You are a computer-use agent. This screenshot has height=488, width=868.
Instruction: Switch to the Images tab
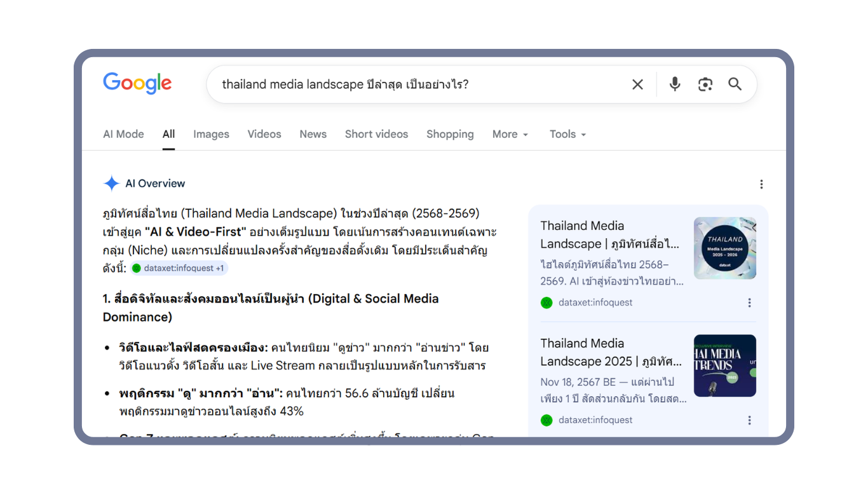pos(211,134)
